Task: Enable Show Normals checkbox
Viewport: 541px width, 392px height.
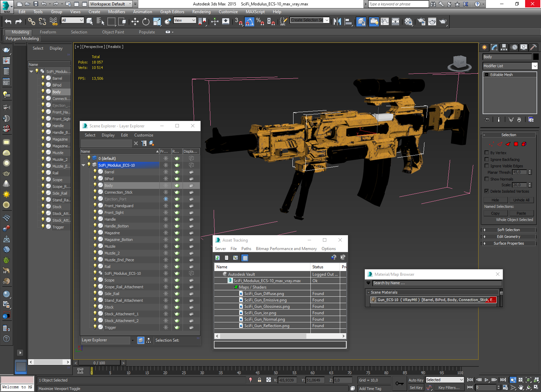Action: click(x=487, y=179)
